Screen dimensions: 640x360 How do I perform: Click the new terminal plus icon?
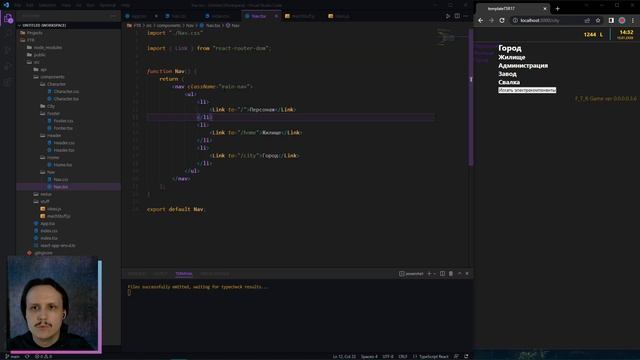[429, 273]
